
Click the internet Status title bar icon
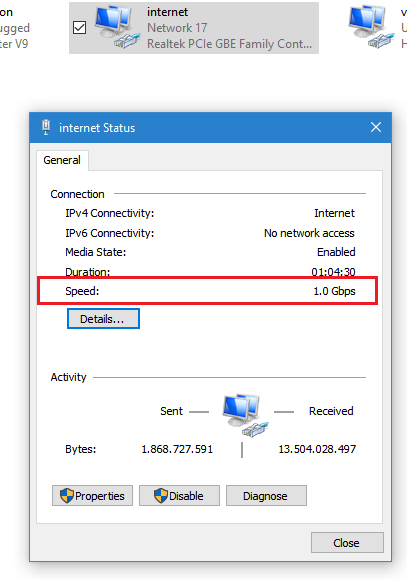(x=46, y=127)
